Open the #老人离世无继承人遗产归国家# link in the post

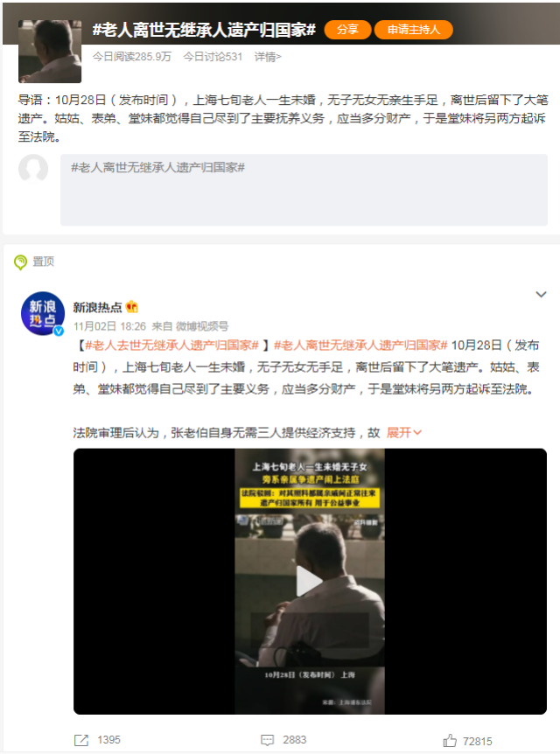tap(360, 346)
